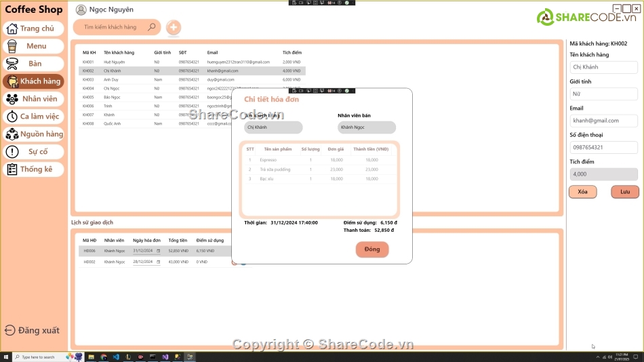The width and height of the screenshot is (644, 362).
Task: Edit the Số điện thoại field
Action: pos(603,147)
